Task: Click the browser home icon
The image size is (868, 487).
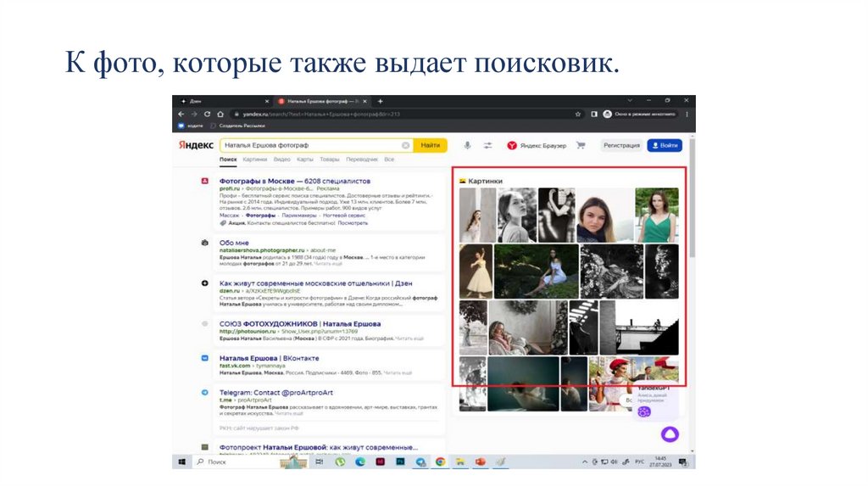Action: [220, 114]
